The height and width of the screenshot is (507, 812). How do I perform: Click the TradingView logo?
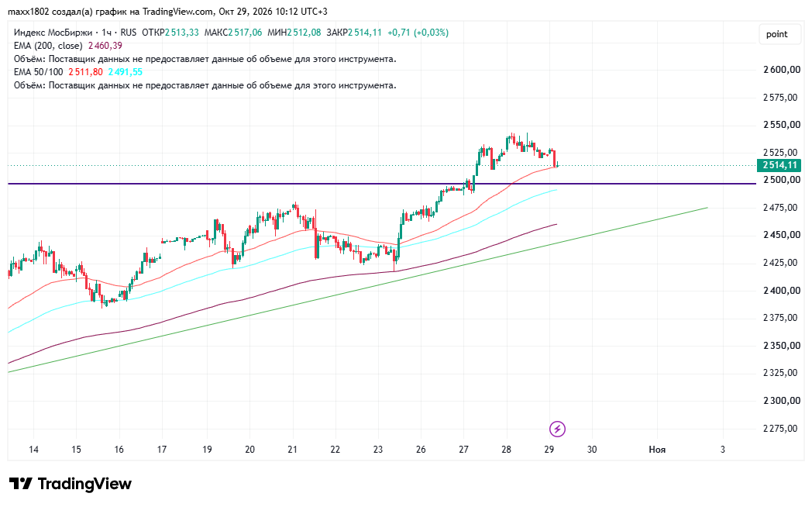click(x=71, y=484)
